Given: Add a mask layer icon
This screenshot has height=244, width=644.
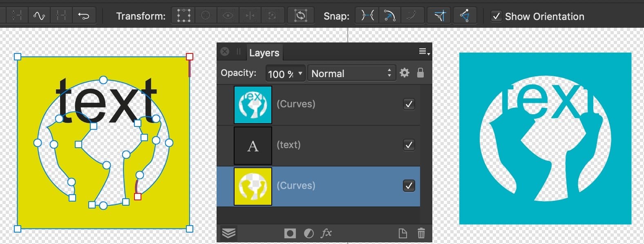Looking at the screenshot, I should click(x=290, y=233).
